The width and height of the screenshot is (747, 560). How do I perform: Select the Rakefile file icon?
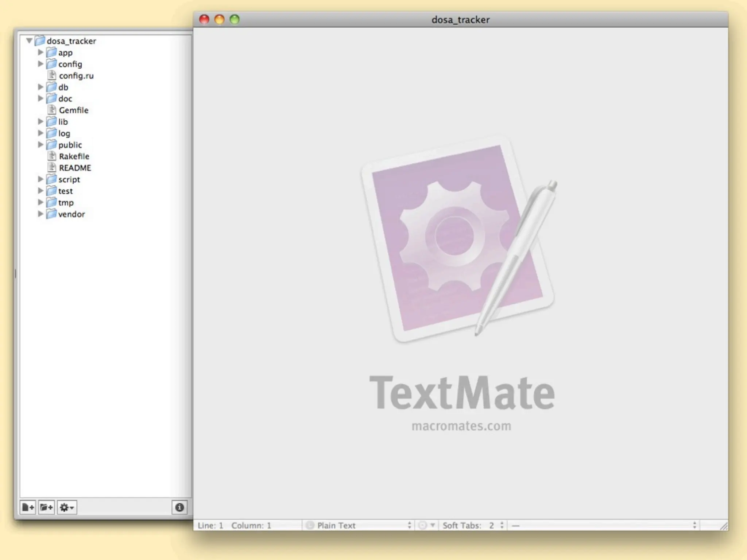click(52, 156)
